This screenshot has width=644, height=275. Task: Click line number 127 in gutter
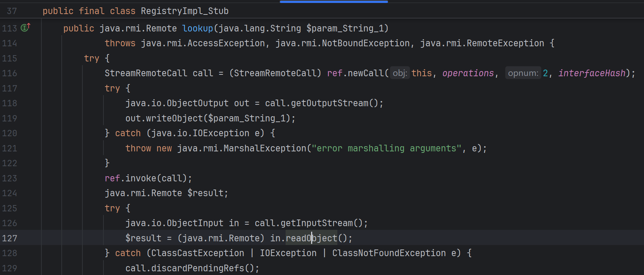tap(10, 238)
